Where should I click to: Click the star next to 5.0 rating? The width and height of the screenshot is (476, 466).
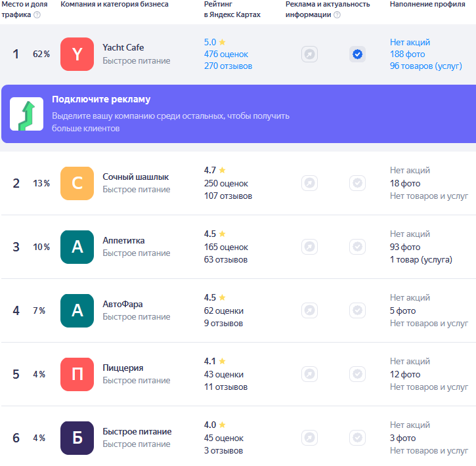[x=222, y=42]
